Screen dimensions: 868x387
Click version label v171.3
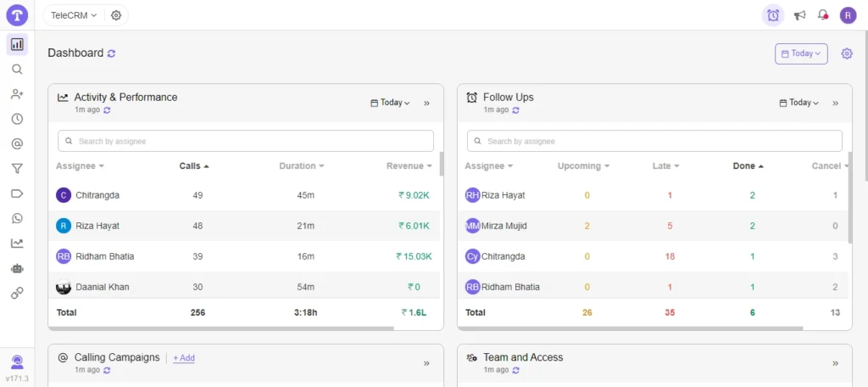17,379
